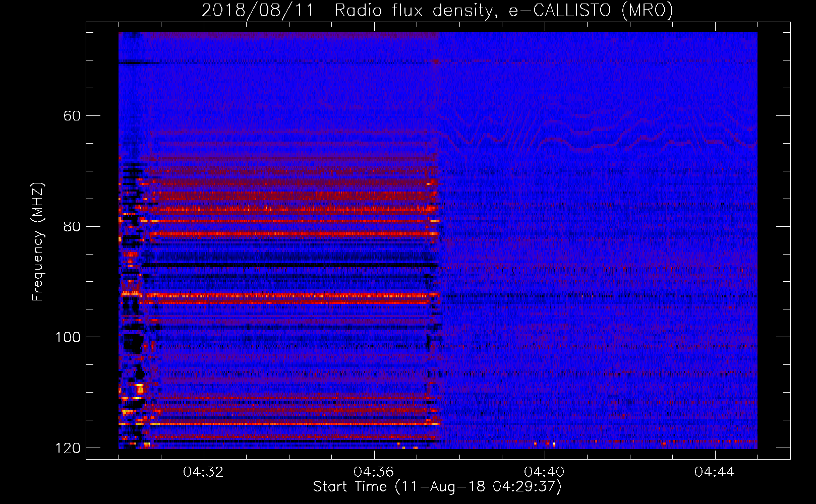
Task: Click the 80 frequency tick label
Action: [x=72, y=226]
